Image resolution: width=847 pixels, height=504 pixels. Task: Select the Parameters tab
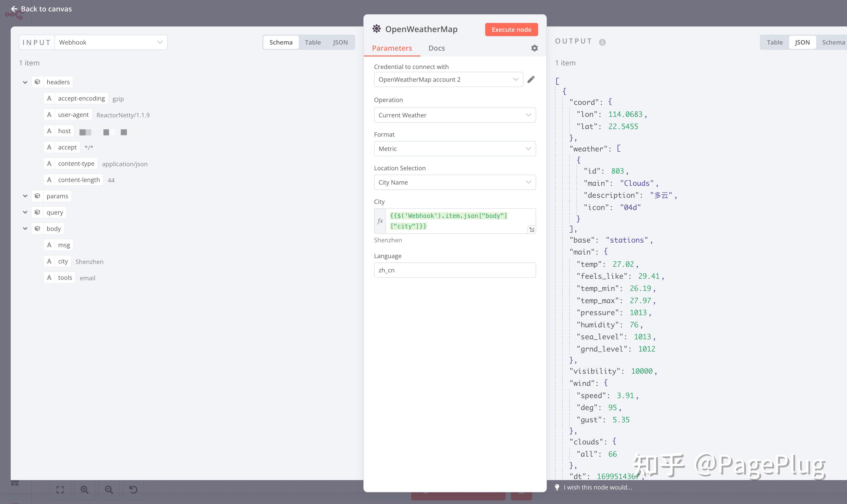point(392,48)
